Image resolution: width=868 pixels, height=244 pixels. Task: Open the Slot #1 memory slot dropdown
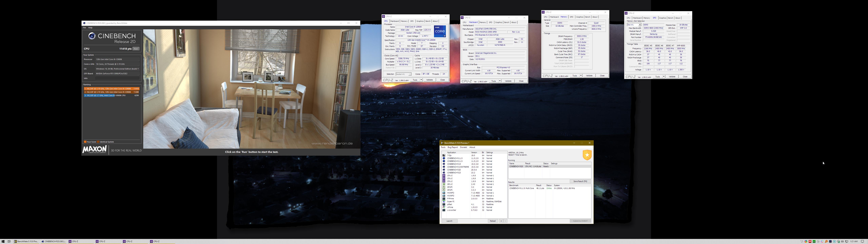[634, 25]
